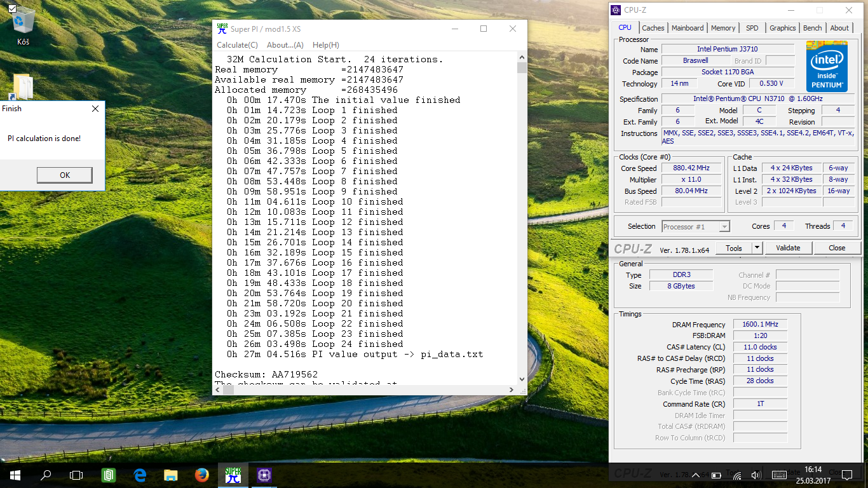
Task: Click the Socket 1170 BGA package field
Action: coord(728,72)
